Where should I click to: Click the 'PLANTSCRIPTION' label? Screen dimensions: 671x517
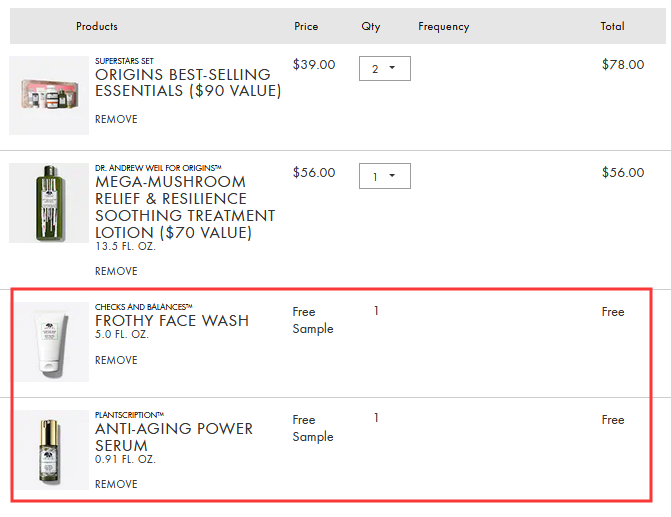point(129,415)
